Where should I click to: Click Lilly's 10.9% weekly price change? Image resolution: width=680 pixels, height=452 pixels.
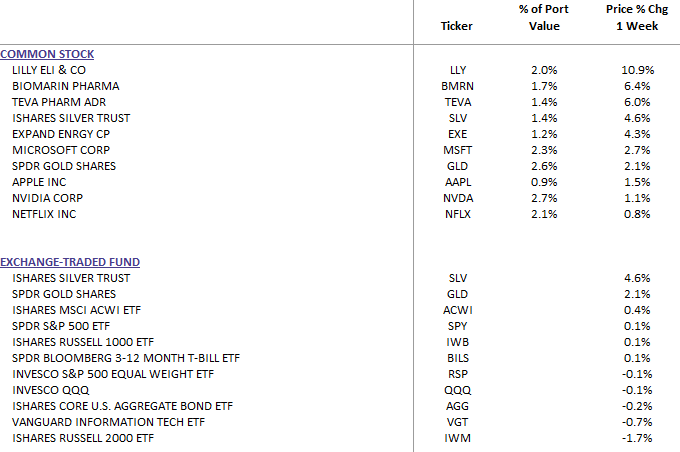[x=637, y=70]
